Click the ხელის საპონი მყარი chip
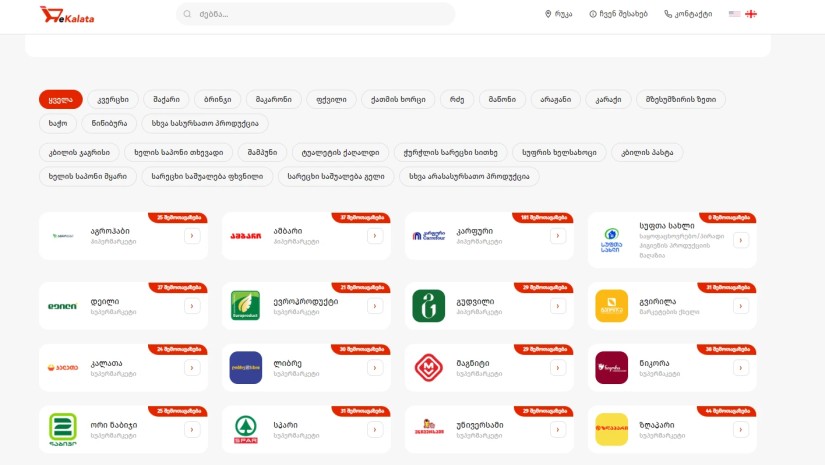Viewport: 825px width, 465px height. 88,177
